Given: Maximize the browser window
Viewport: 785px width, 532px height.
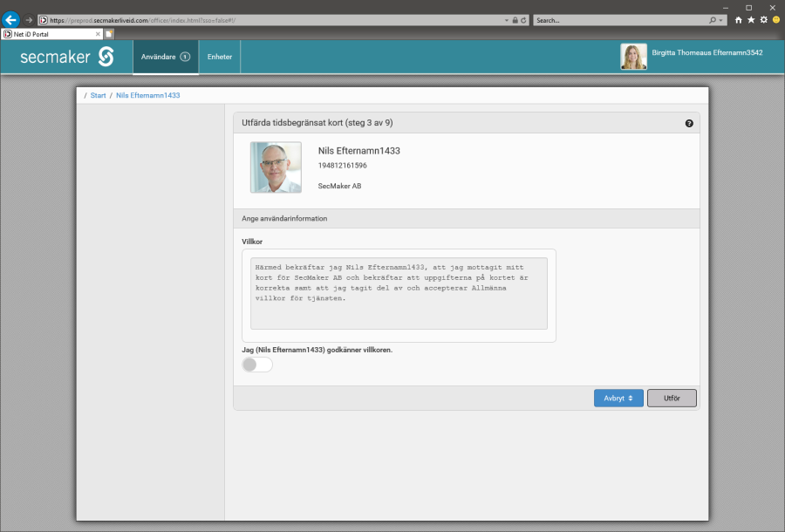Looking at the screenshot, I should [x=749, y=8].
